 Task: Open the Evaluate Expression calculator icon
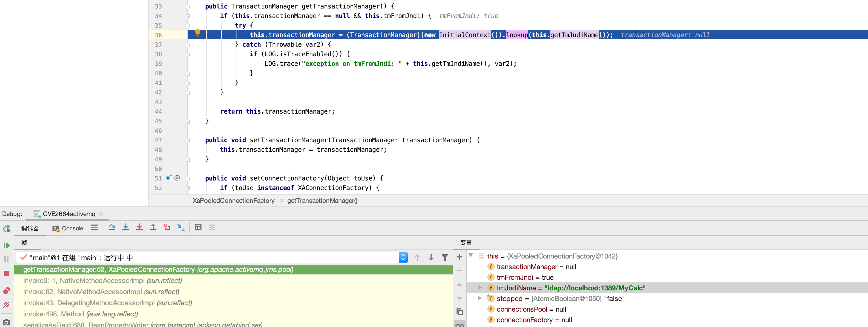click(x=198, y=227)
